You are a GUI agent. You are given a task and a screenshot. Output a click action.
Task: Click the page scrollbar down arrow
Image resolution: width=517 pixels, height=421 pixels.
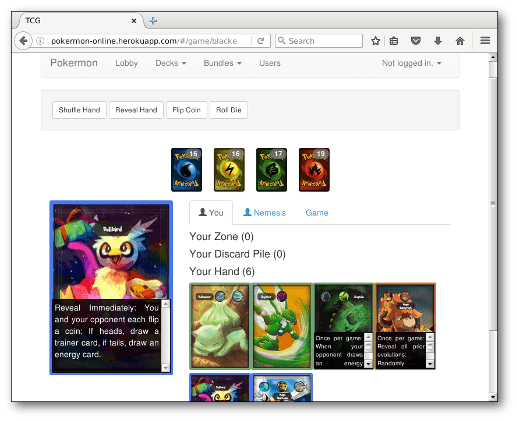pos(493,397)
